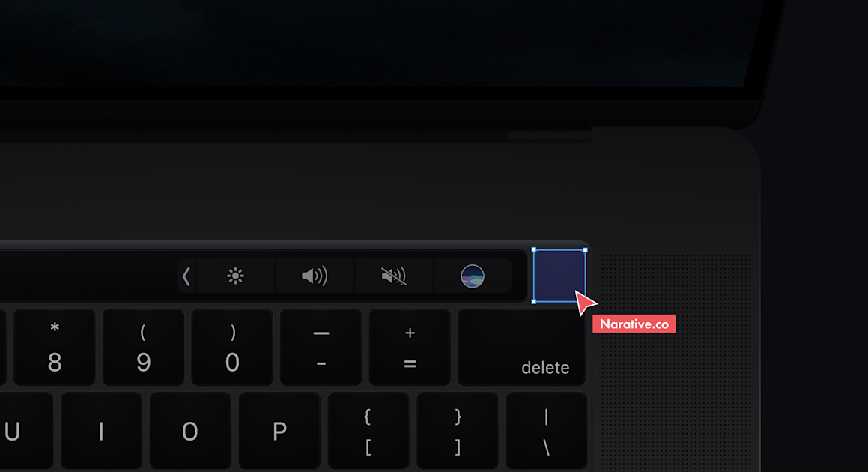Click the letter P key
Viewport: 868px width, 472px height.
tap(279, 431)
